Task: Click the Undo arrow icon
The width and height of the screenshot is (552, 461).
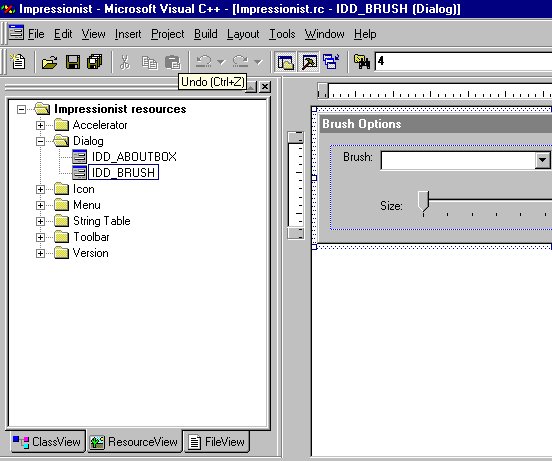Action: click(x=204, y=62)
